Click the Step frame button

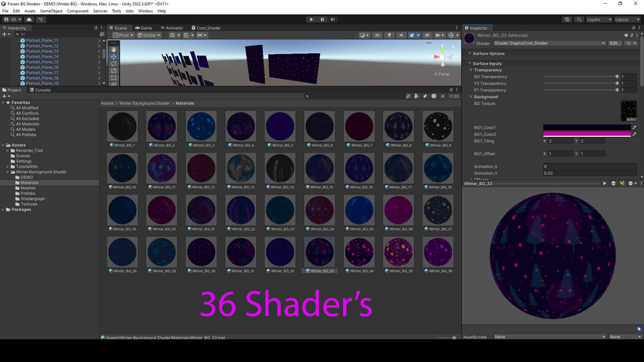pyautogui.click(x=333, y=19)
